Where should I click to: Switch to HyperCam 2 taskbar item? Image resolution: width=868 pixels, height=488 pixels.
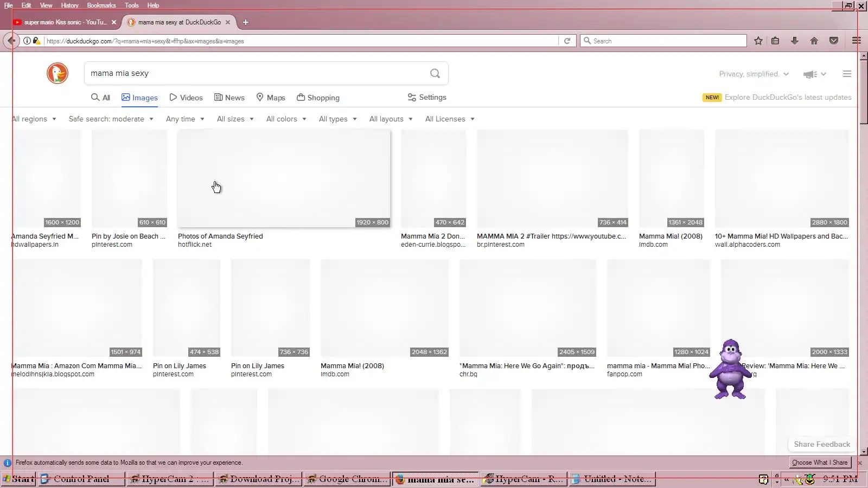coord(170,479)
